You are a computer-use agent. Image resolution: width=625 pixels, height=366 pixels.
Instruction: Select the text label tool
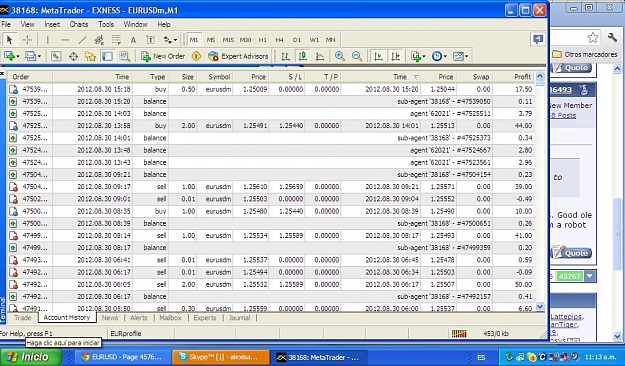[150, 39]
